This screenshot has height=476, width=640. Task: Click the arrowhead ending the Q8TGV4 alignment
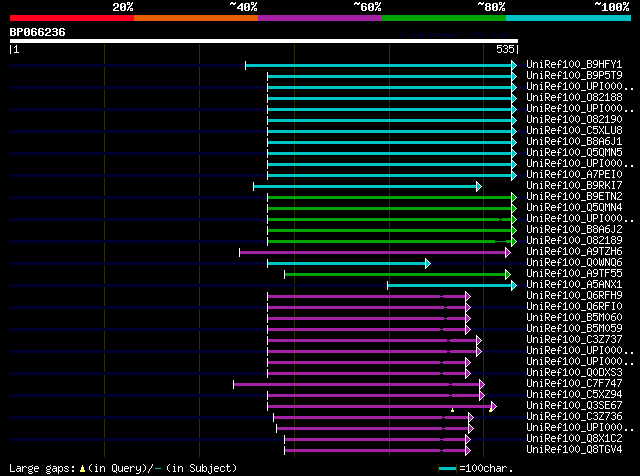468,451
